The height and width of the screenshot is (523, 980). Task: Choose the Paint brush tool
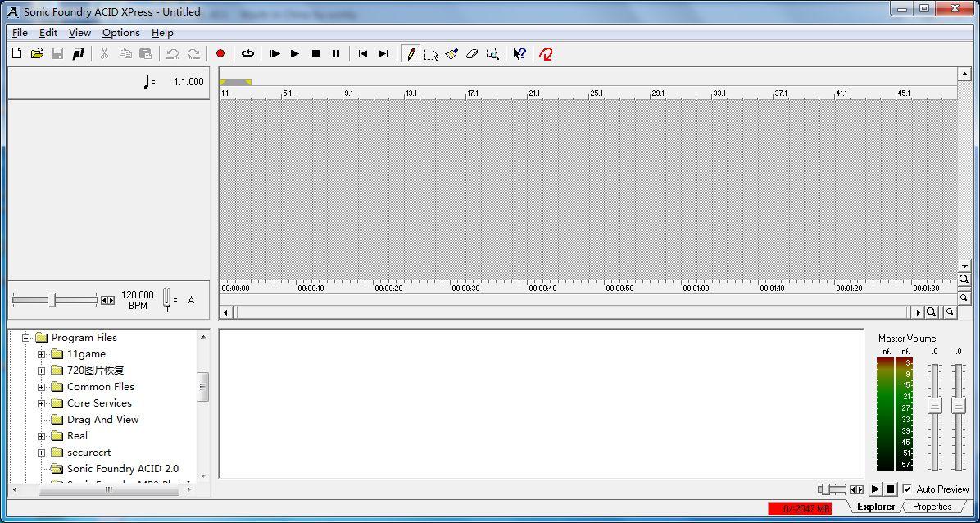click(451, 54)
